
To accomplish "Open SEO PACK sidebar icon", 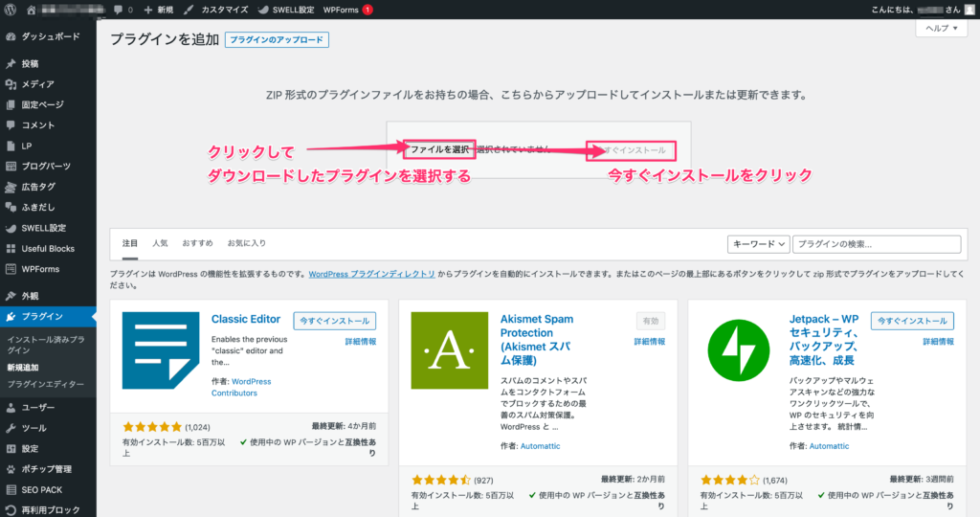I will [x=11, y=489].
